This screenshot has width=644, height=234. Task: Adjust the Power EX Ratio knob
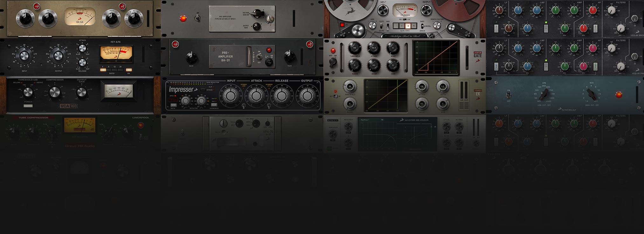click(x=442, y=86)
